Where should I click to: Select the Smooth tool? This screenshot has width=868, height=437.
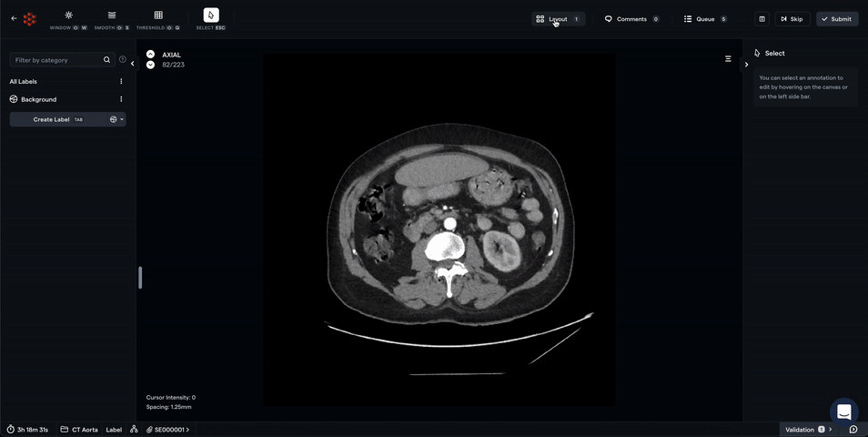click(x=112, y=19)
